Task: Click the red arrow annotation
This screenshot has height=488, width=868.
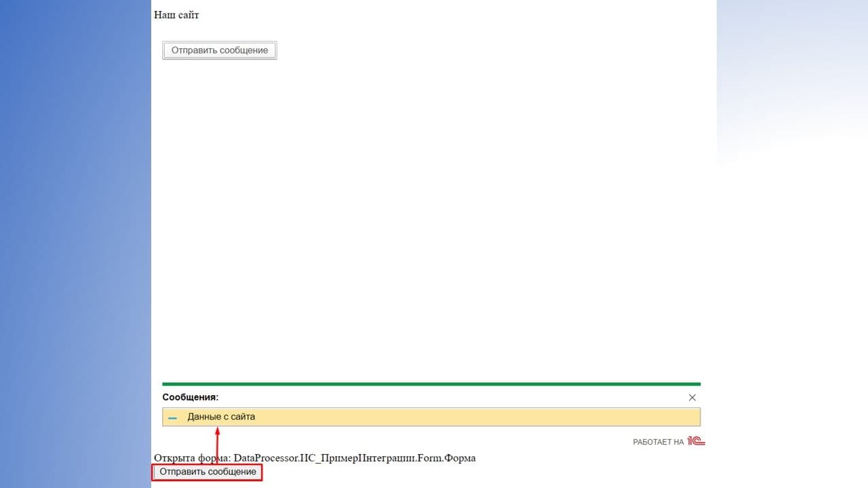Action: point(217,445)
